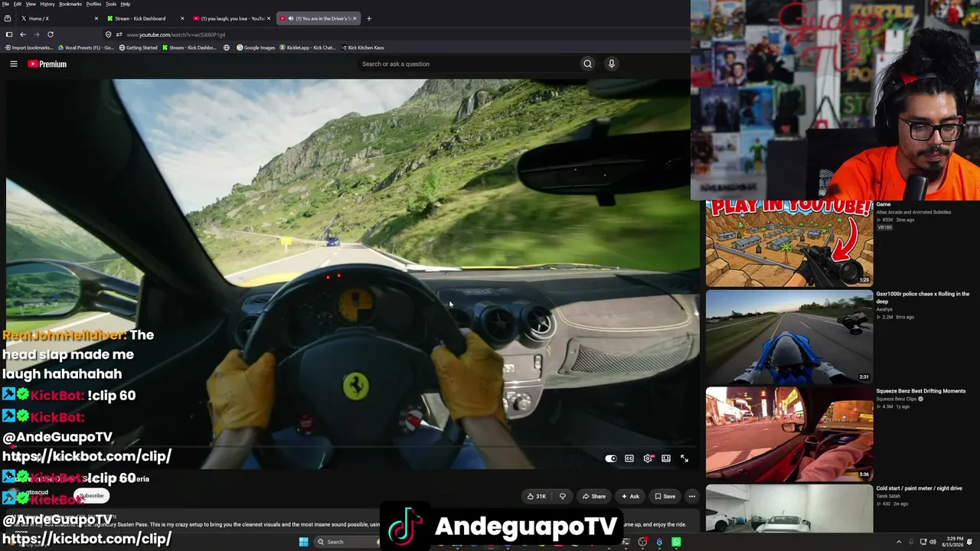Image resolution: width=980 pixels, height=551 pixels.
Task: Open the Squeeze Benz drifting thumbnail
Action: click(789, 434)
